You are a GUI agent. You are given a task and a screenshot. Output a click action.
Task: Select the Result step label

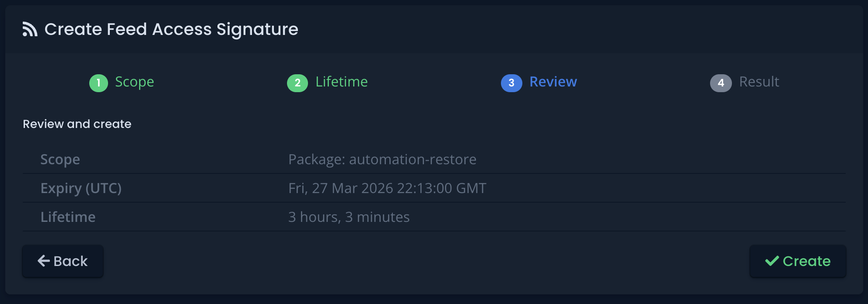click(x=759, y=82)
